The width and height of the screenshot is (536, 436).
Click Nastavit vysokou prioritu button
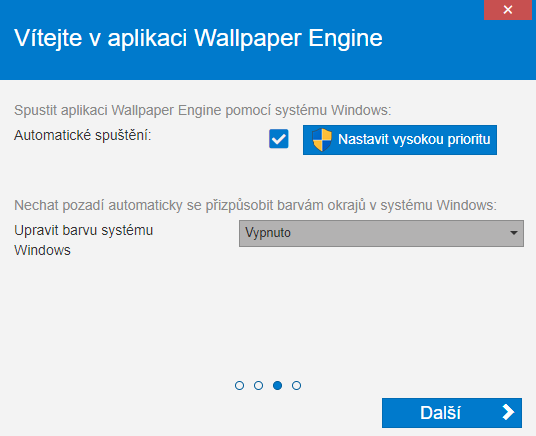click(400, 140)
